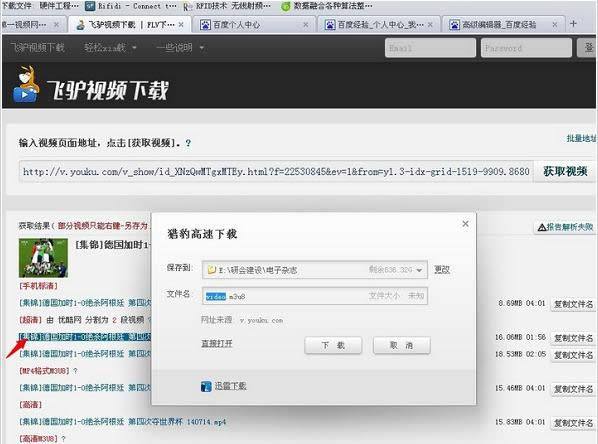Viewport: 598px width, 444px height.
Task: Close the 猎豹高速下载 dialog with X
Action: point(465,224)
